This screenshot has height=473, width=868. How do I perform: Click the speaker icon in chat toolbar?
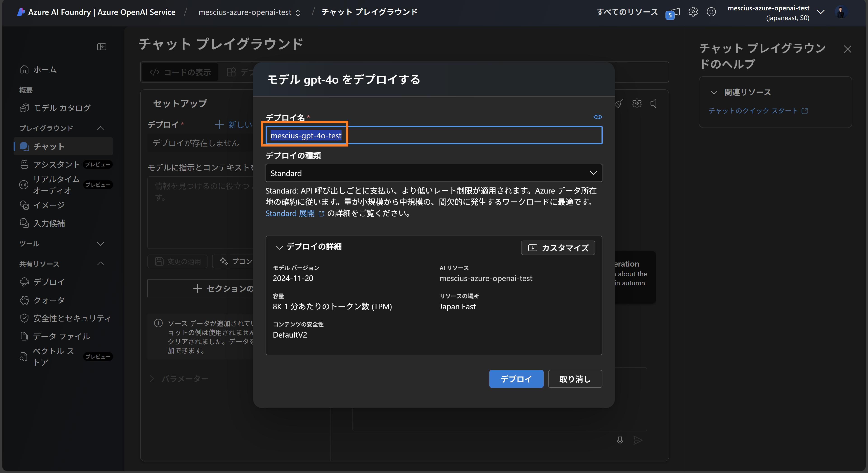654,103
